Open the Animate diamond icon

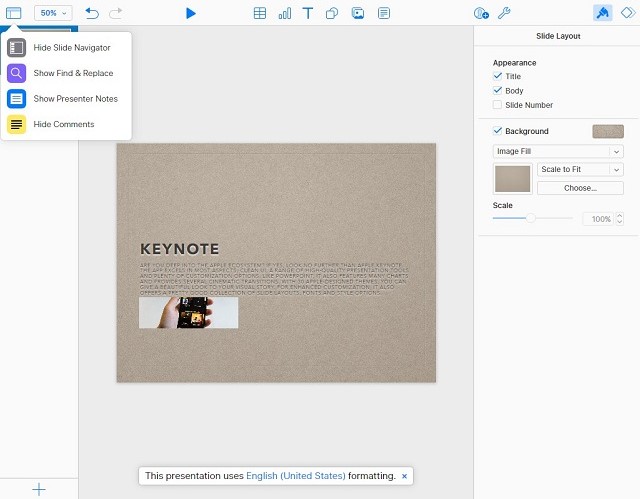[628, 13]
